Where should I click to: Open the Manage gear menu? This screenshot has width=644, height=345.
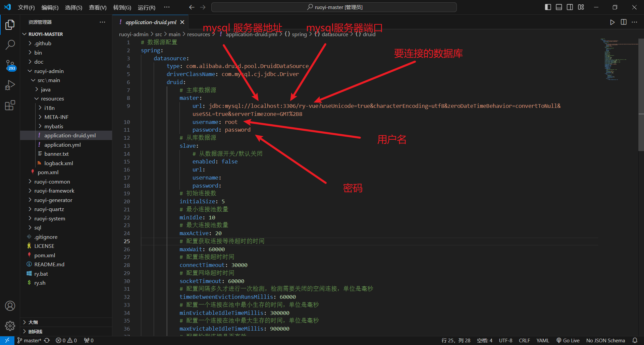[x=10, y=326]
